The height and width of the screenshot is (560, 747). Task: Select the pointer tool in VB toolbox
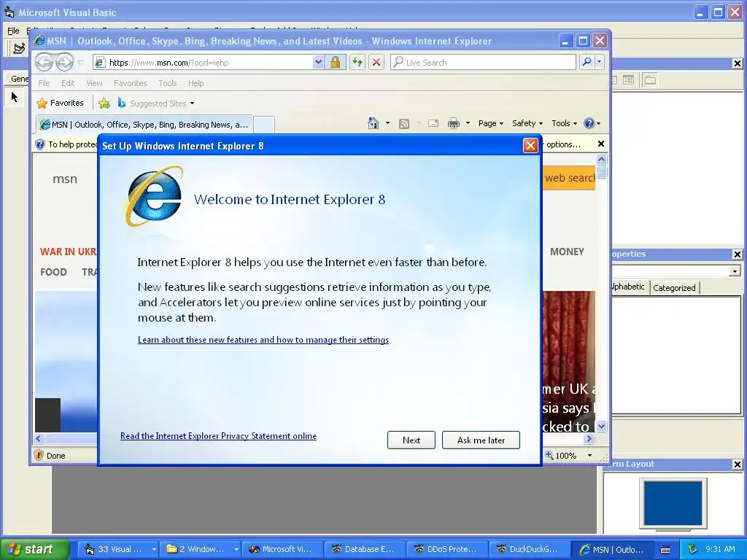coord(15,97)
